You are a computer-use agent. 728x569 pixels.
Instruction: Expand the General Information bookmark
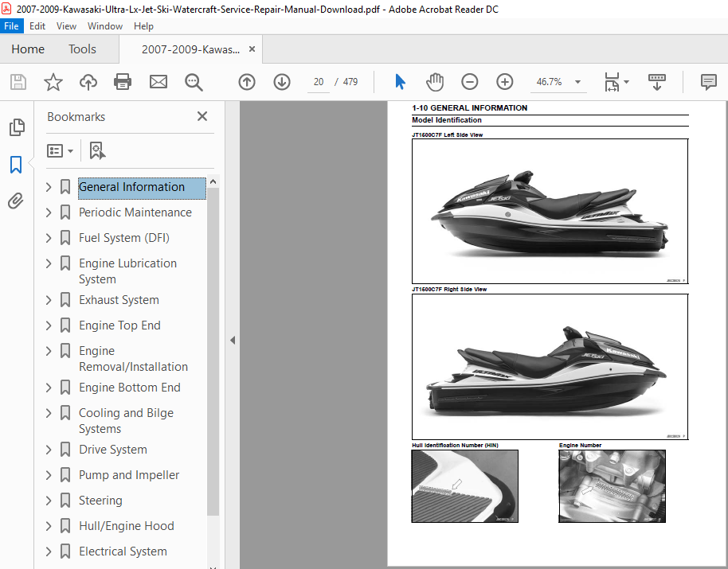[49, 187]
